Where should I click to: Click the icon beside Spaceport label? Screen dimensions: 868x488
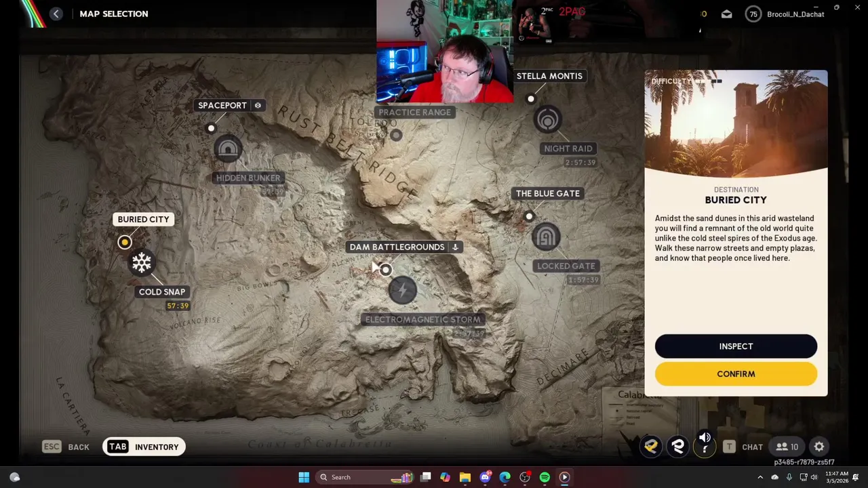point(258,105)
